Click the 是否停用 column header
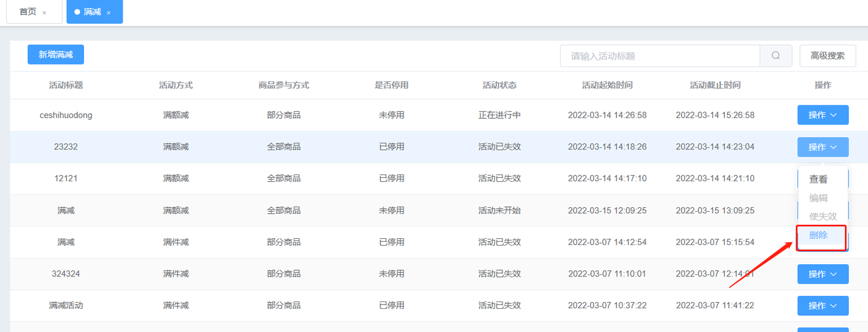Viewport: 868px width, 332px height. (391, 86)
